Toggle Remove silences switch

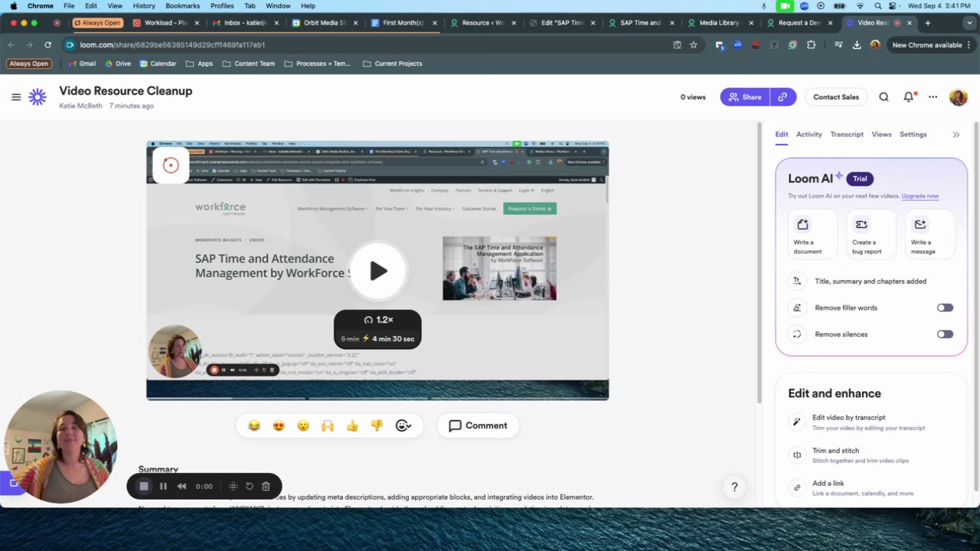pyautogui.click(x=945, y=334)
